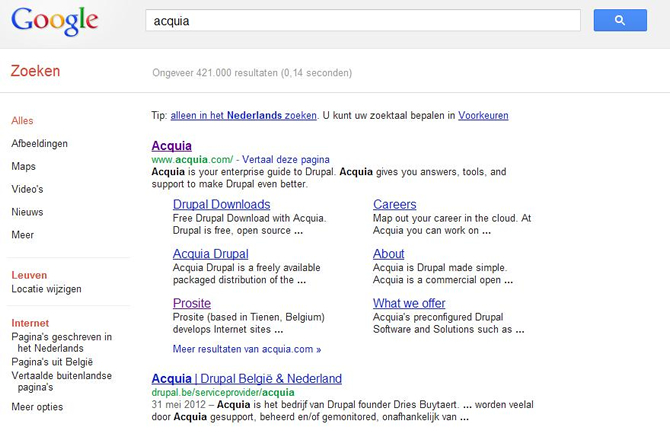Switch to Video's results
Image resolution: width=670 pixels, height=434 pixels.
[x=27, y=189]
